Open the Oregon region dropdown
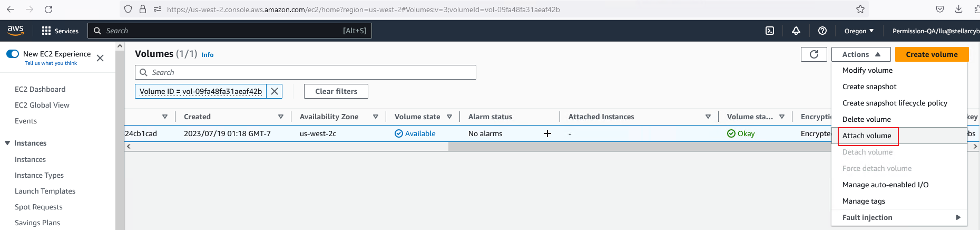 [859, 31]
